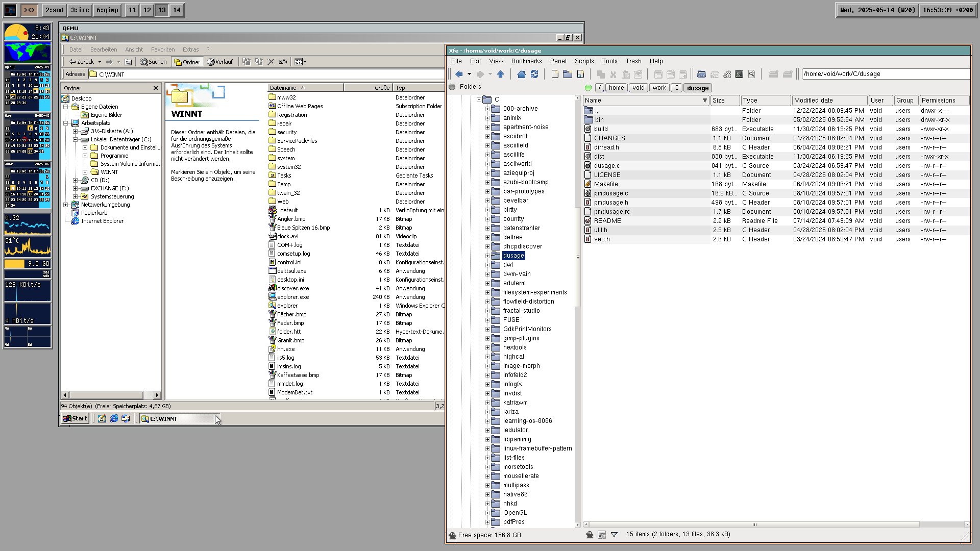The image size is (980, 551).
Task: Click Show Desktop quick launch icon
Action: (102, 419)
